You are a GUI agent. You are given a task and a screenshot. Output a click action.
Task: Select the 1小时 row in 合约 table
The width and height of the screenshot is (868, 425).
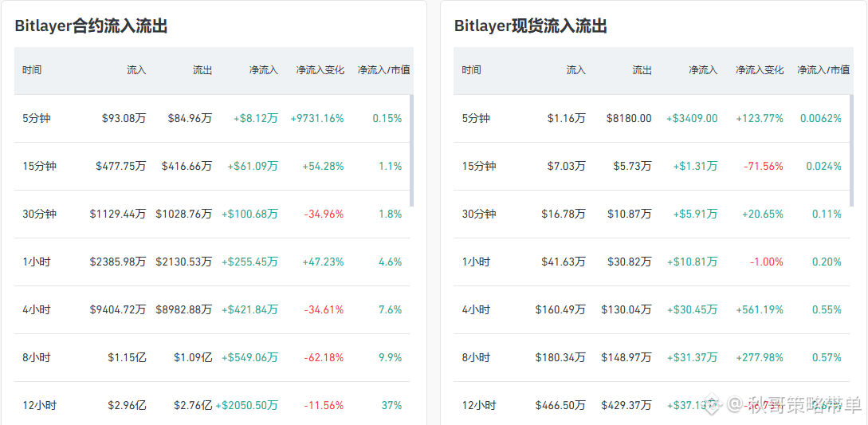212,262
